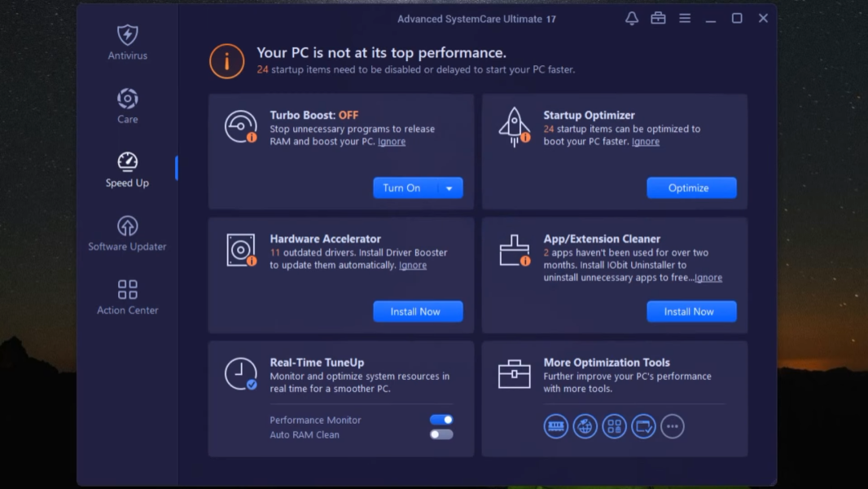Ignore the App/Extension Cleaner notice

(708, 277)
